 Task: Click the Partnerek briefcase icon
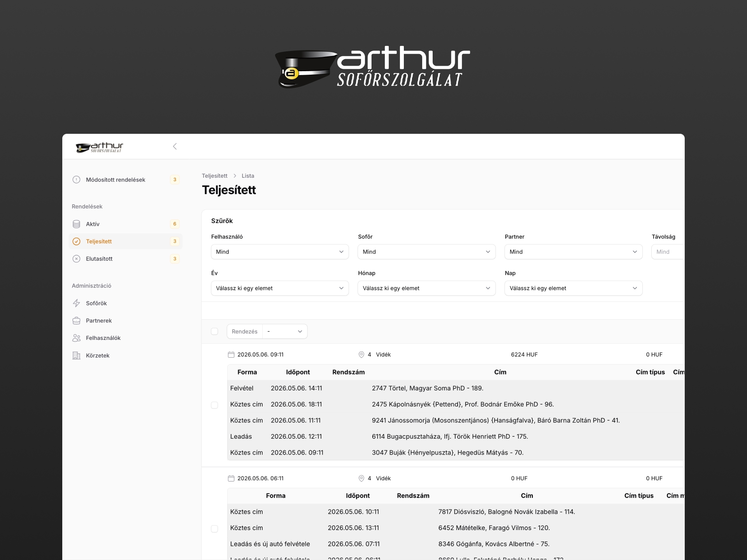coord(76,320)
